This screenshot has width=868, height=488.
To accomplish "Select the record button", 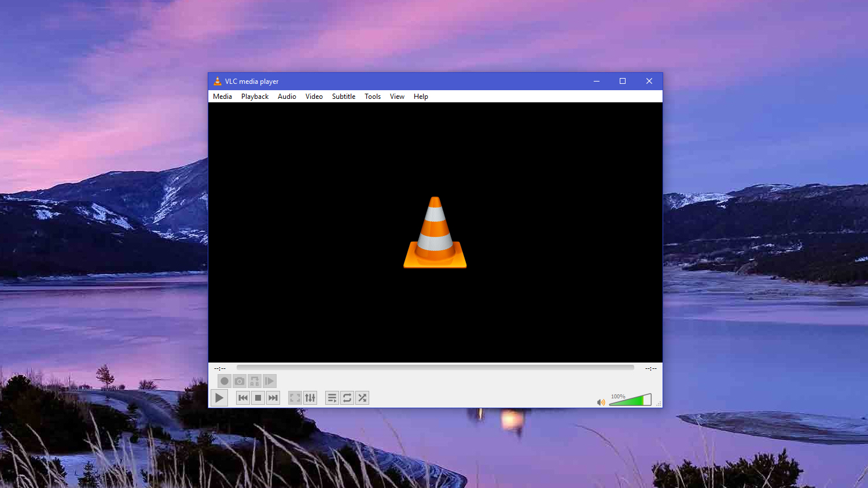I will click(x=224, y=381).
